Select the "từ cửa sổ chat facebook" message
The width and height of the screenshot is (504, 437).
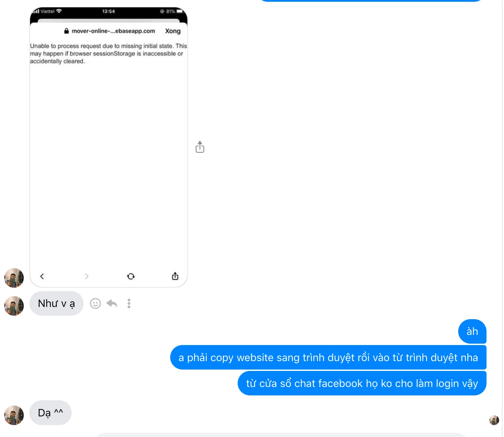pos(362,383)
